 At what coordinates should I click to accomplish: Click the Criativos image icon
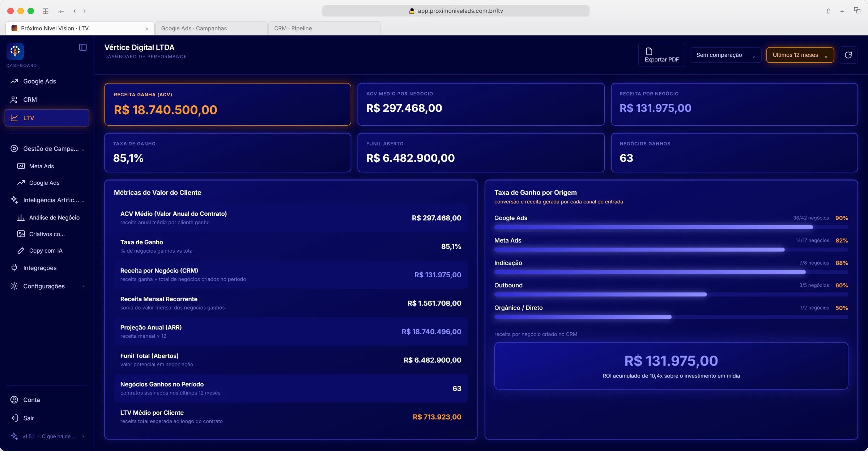coord(21,234)
